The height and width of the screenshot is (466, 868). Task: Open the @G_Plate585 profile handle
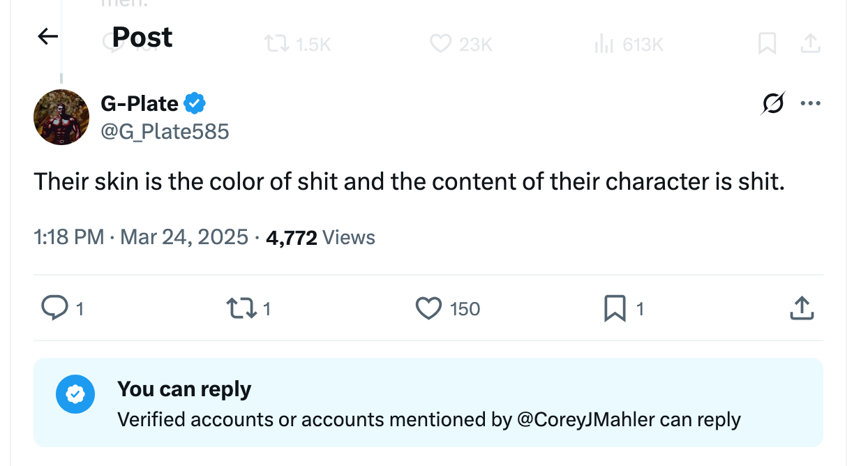165,131
